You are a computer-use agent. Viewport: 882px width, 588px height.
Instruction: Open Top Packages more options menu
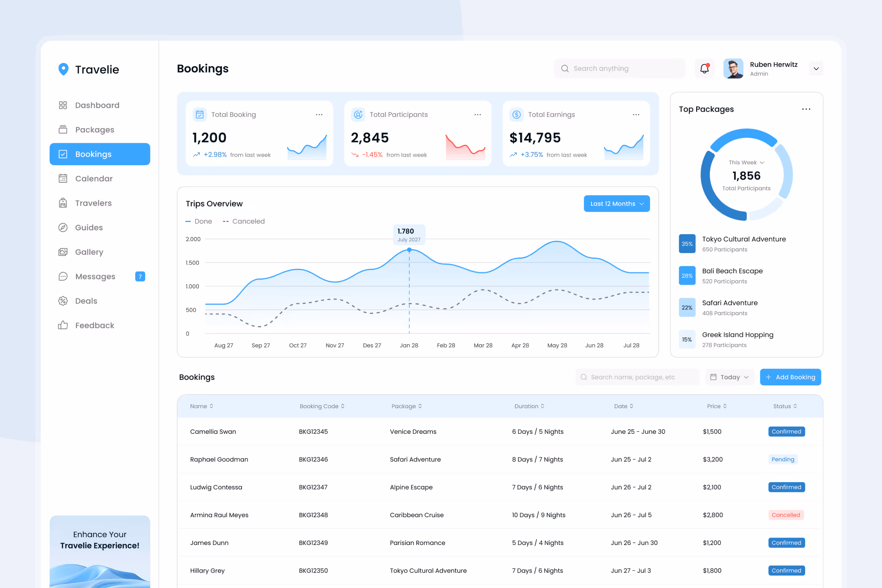pyautogui.click(x=806, y=109)
